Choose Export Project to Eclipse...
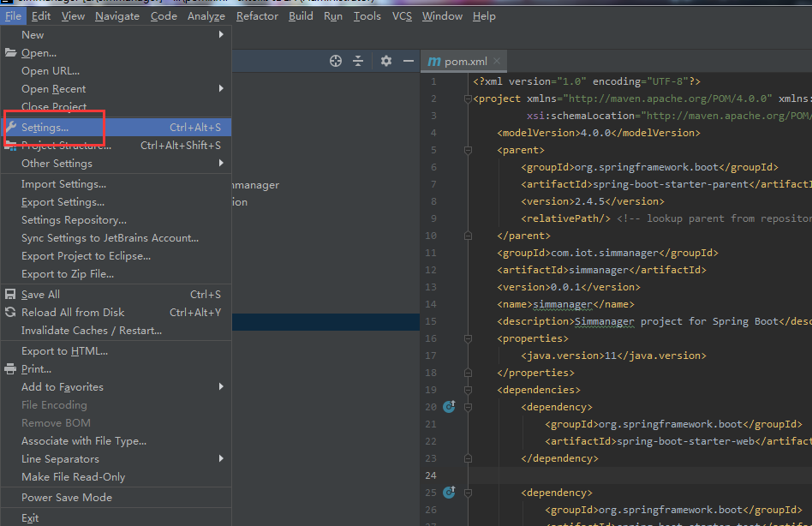This screenshot has width=812, height=526. point(86,256)
